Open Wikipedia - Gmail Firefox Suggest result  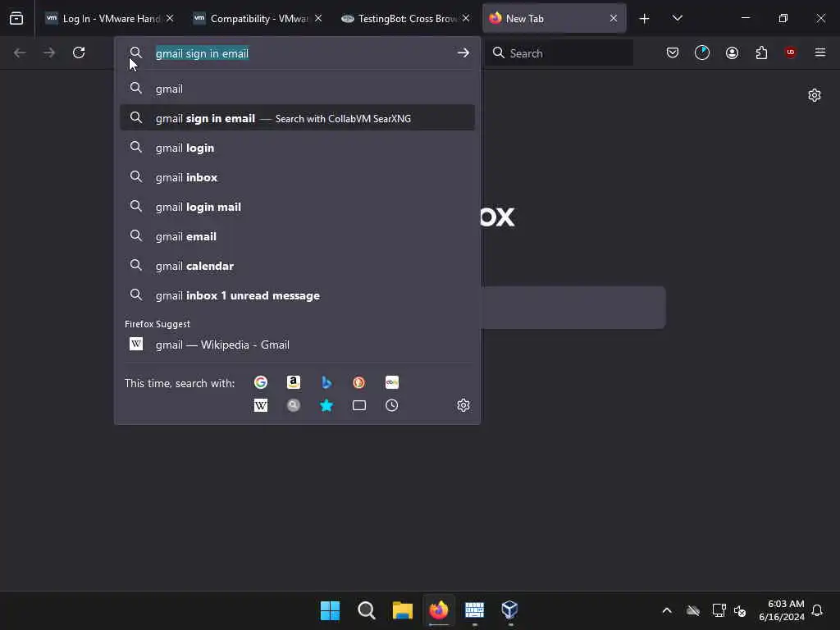tap(297, 345)
